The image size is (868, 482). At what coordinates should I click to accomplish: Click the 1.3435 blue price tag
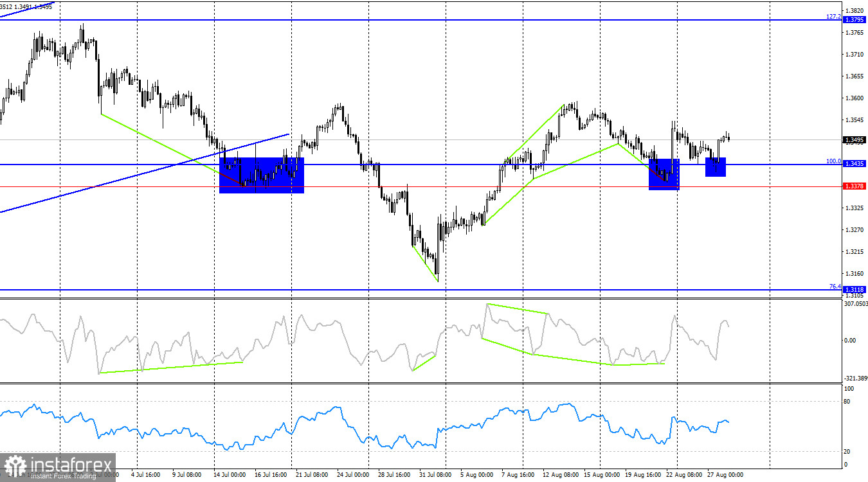(854, 165)
